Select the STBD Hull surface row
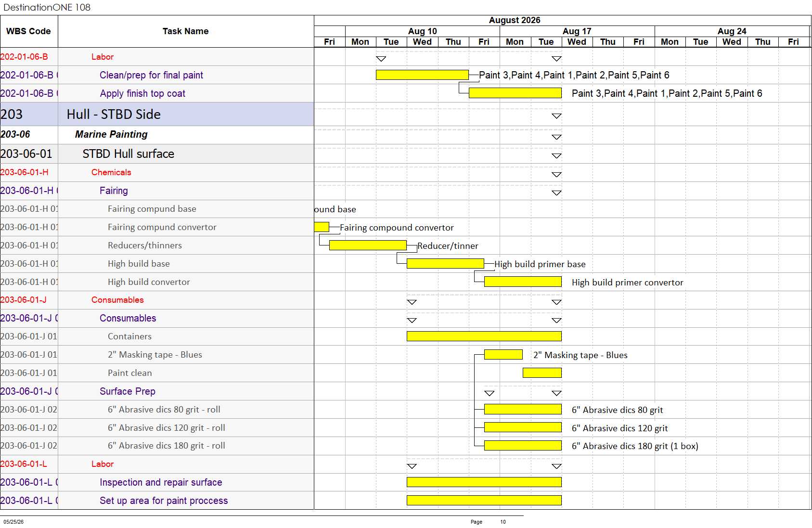This screenshot has width=812, height=528. [x=157, y=154]
